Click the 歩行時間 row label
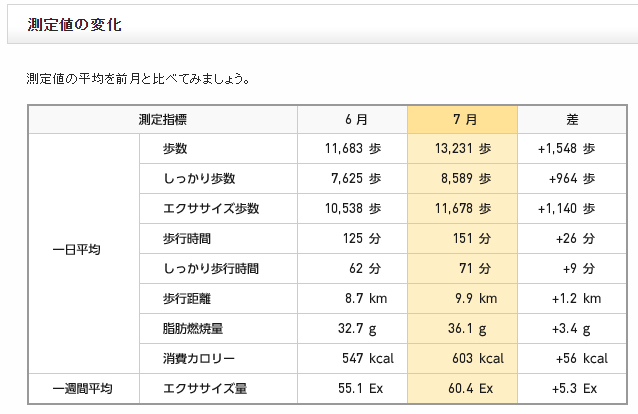This screenshot has height=414, width=638. pos(187,239)
